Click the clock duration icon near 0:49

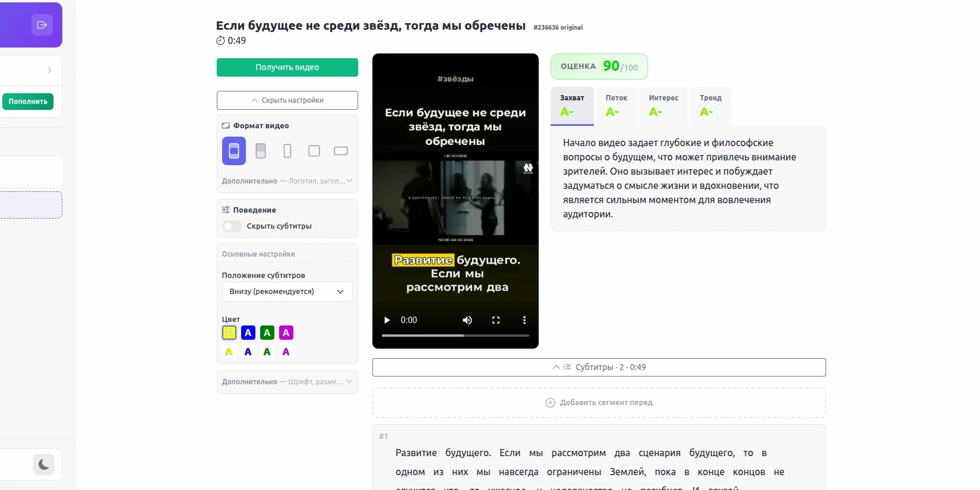coord(220,40)
